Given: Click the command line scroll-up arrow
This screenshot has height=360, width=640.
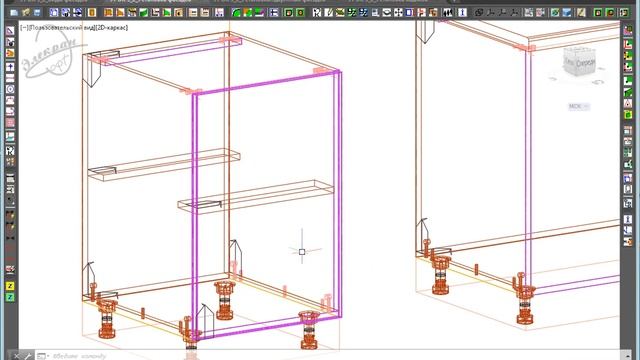Looking at the screenshot, I should 628,356.
